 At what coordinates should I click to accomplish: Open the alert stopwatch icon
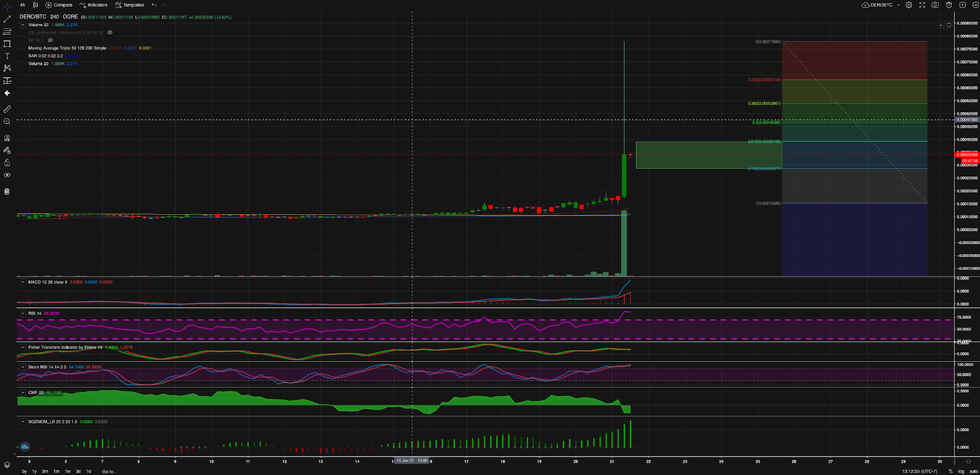[949, 5]
